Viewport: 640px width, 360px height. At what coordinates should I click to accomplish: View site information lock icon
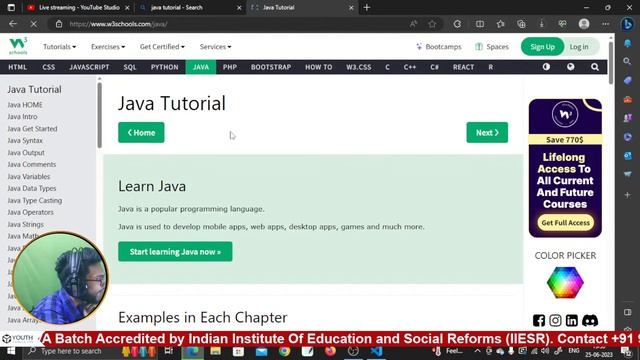[x=59, y=24]
